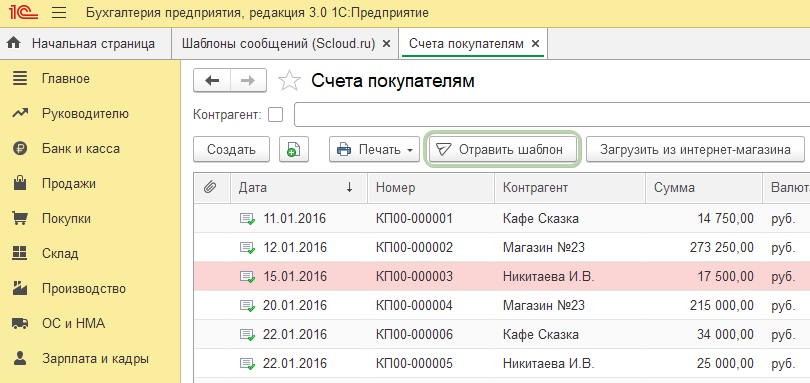The image size is (810, 383).
Task: Click document icon of row КП00-000005
Action: [x=247, y=364]
